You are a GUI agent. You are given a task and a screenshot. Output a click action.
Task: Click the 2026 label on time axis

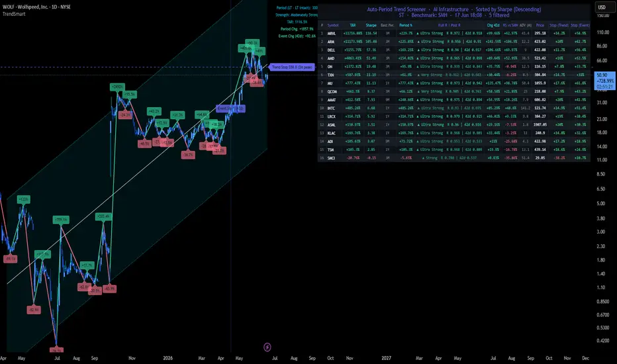click(x=167, y=359)
